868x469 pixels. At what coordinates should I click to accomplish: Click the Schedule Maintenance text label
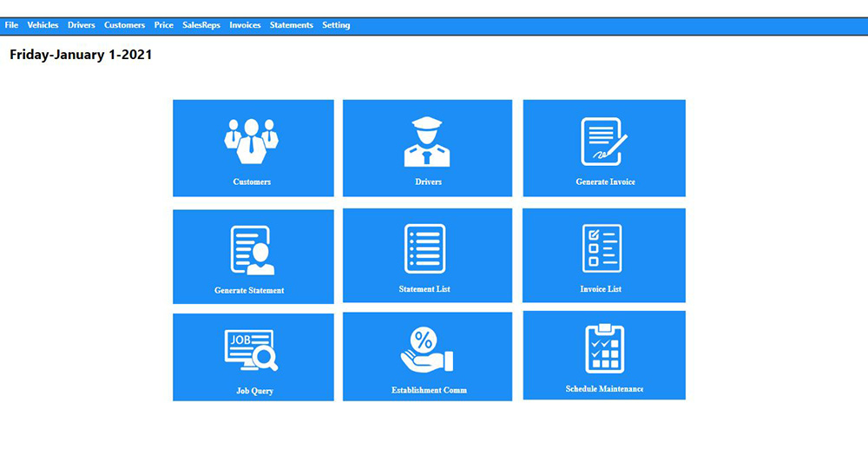(x=604, y=389)
